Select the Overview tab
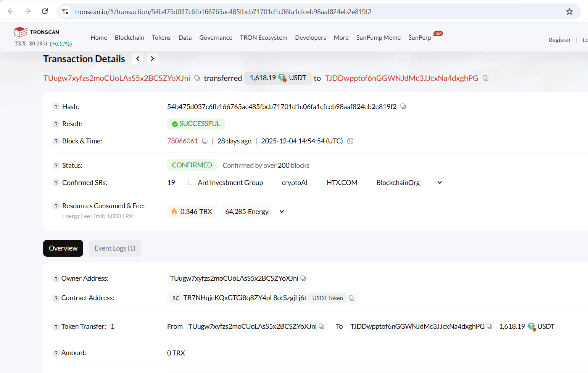Image resolution: width=588 pixels, height=373 pixels. [63, 248]
